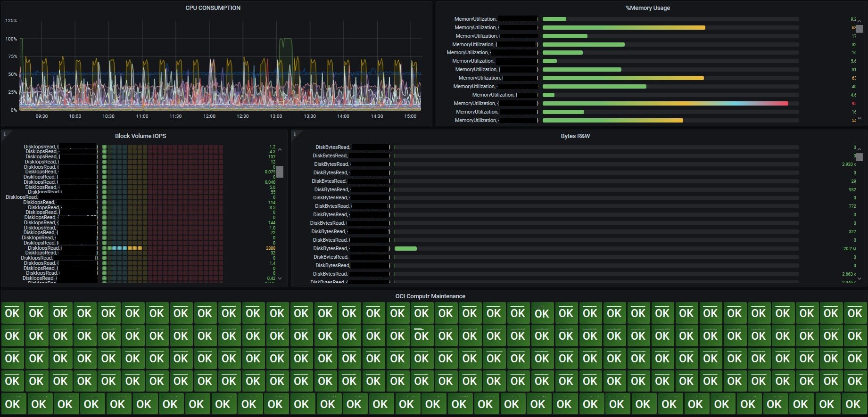Click the Bytes R&W scrollbar thumb

pyautogui.click(x=859, y=157)
